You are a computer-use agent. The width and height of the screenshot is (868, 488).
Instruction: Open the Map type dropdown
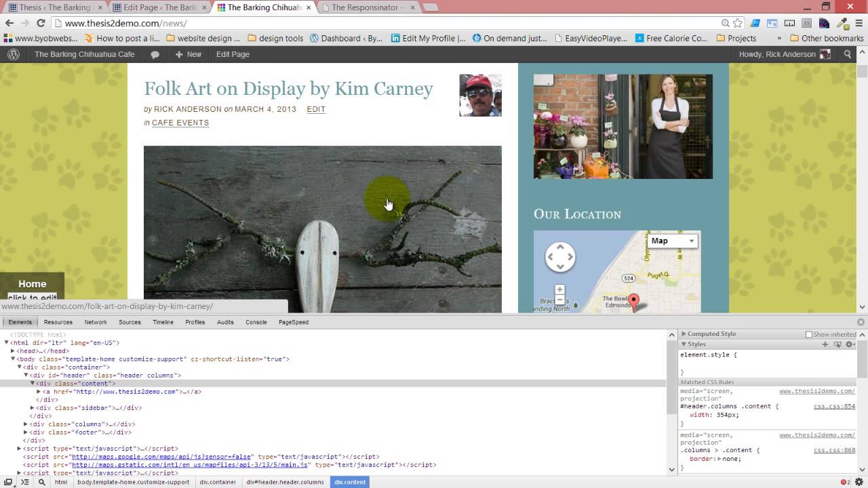[673, 241]
